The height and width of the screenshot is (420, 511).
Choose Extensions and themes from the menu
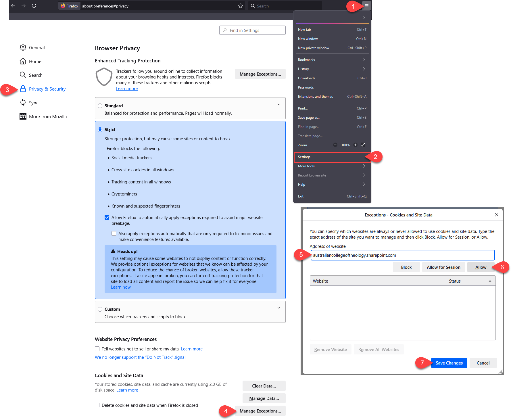tap(332, 96)
